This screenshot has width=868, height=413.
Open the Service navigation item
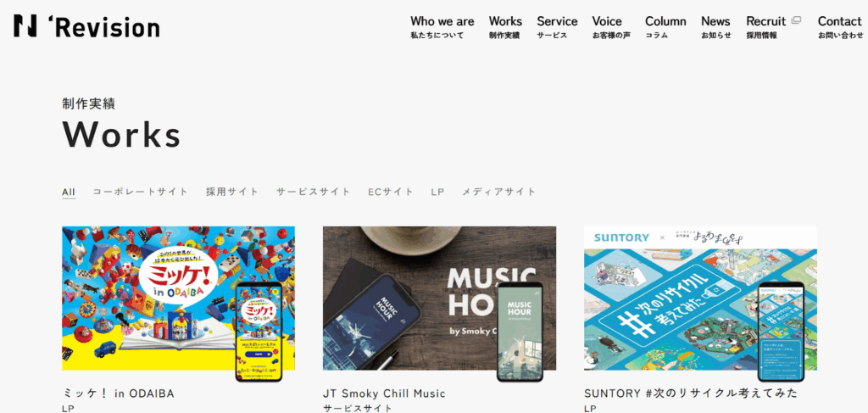557,27
